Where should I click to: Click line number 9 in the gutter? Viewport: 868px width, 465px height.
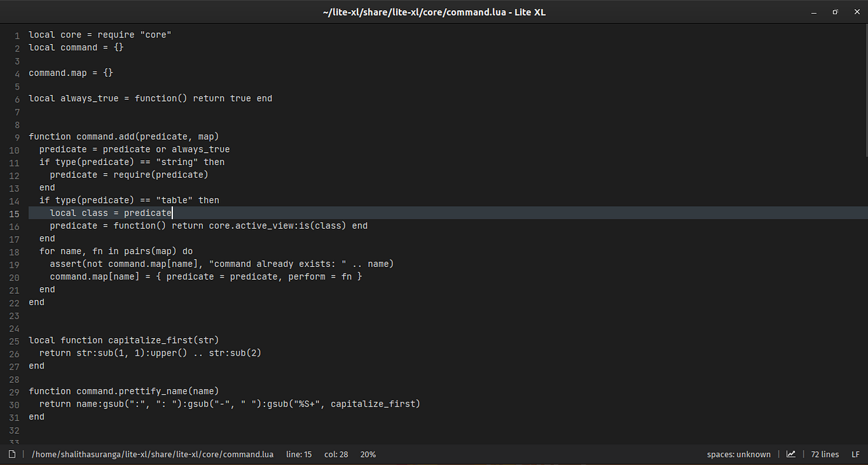click(x=16, y=136)
